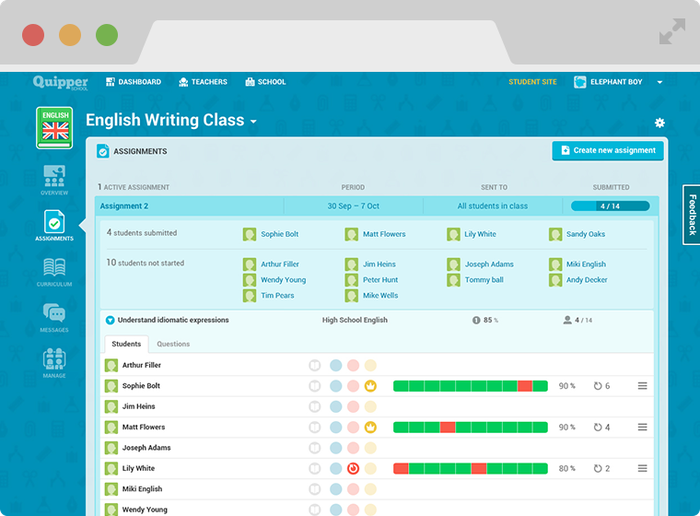Open the Curriculum book icon
700x516 pixels.
(54, 271)
